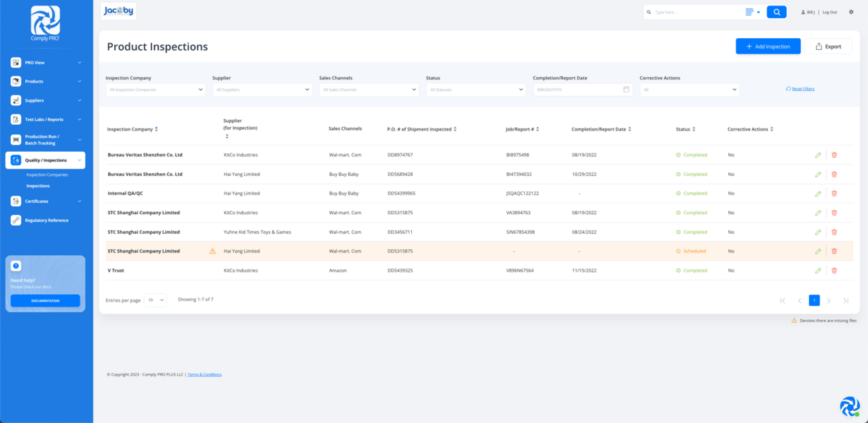
Task: Edit the Yuhne Kid Times inspection row
Action: tap(818, 232)
